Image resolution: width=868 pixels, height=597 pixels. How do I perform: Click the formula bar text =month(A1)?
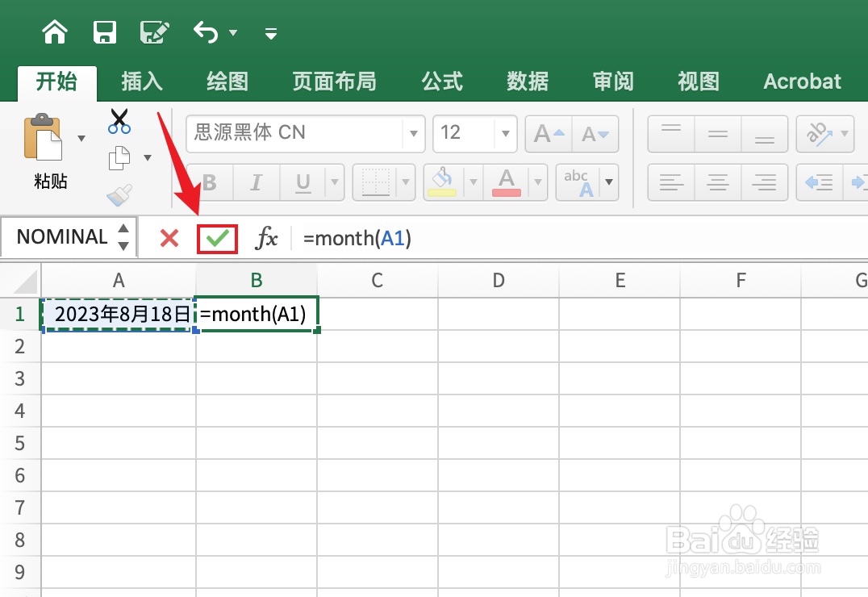coord(357,238)
